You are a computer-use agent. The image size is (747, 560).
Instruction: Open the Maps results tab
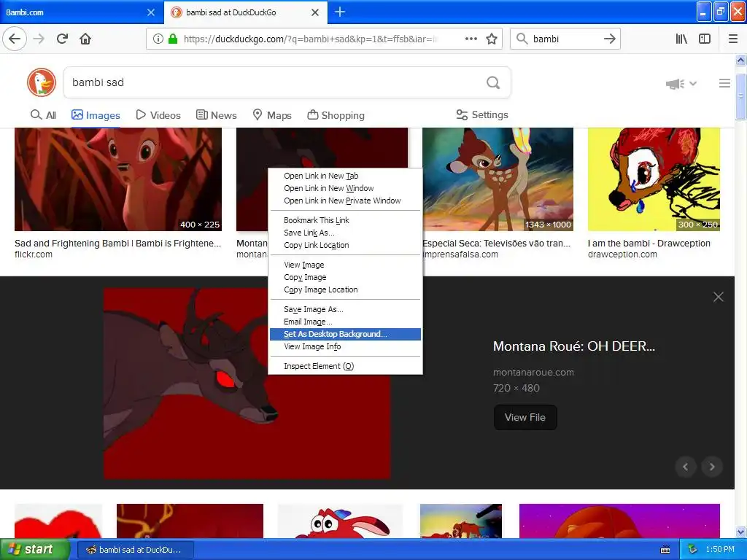272,115
